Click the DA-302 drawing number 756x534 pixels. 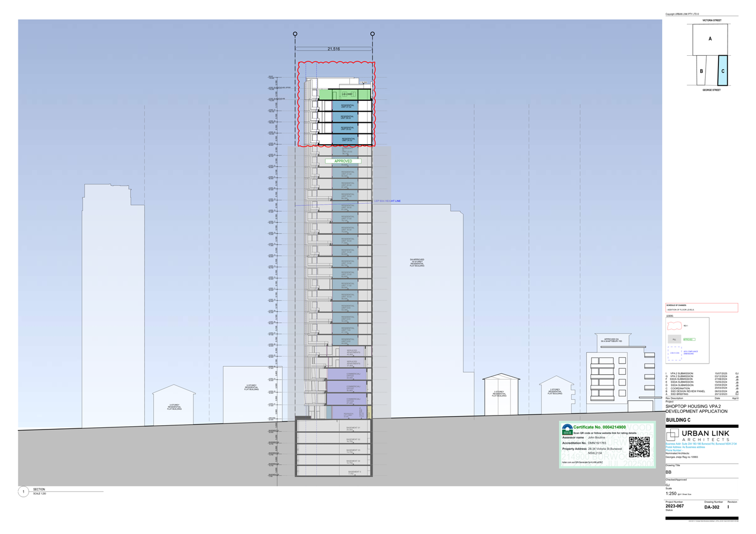point(712,507)
